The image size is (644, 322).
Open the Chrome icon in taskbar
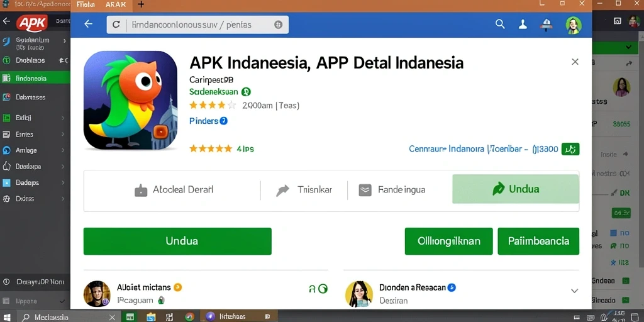click(x=189, y=317)
